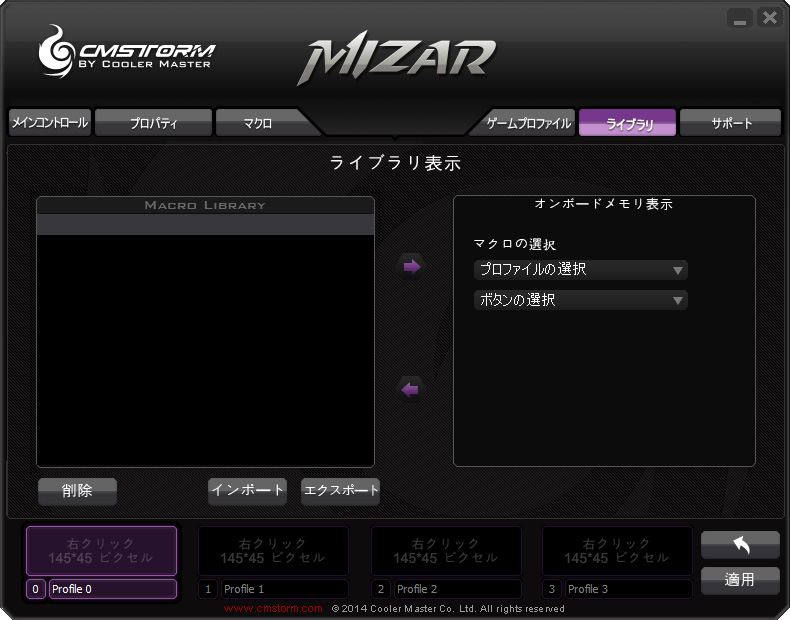Click the Profile 0 name field
Screen dimensions: 790x620
[113, 589]
